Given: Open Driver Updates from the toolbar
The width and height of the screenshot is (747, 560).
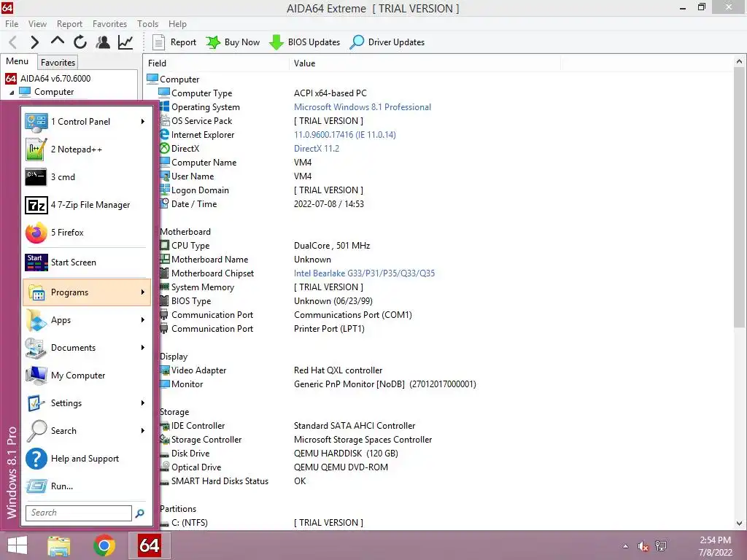Looking at the screenshot, I should [x=387, y=42].
